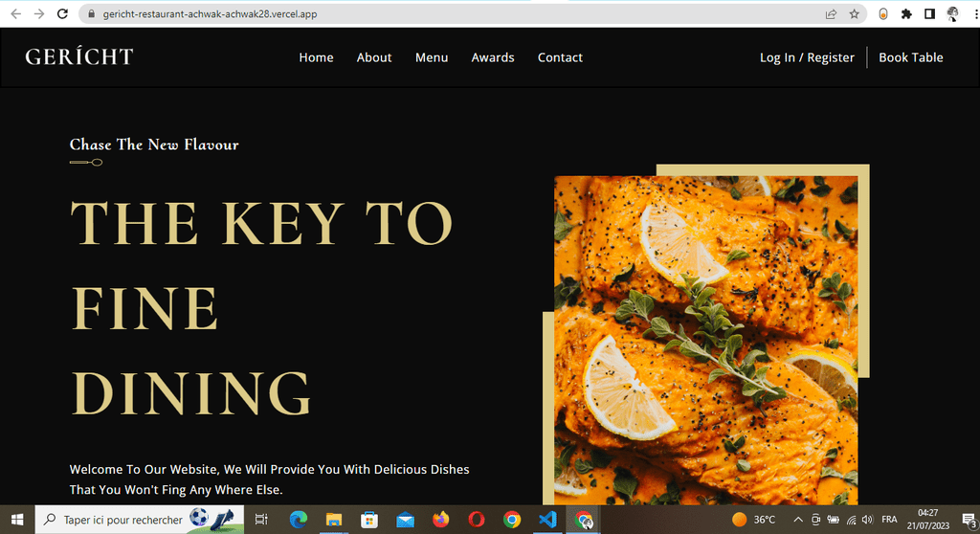Click the padlock site info icon

pyautogui.click(x=91, y=13)
